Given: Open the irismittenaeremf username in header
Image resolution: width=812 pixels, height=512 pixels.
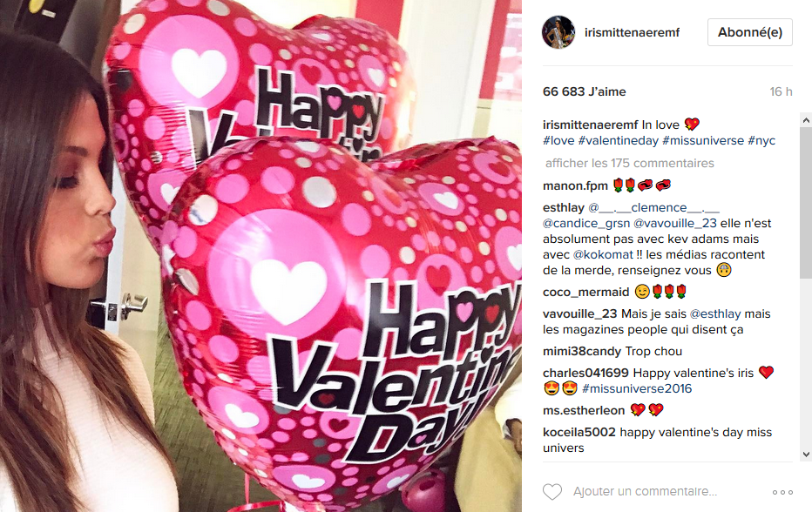Looking at the screenshot, I should (x=632, y=32).
